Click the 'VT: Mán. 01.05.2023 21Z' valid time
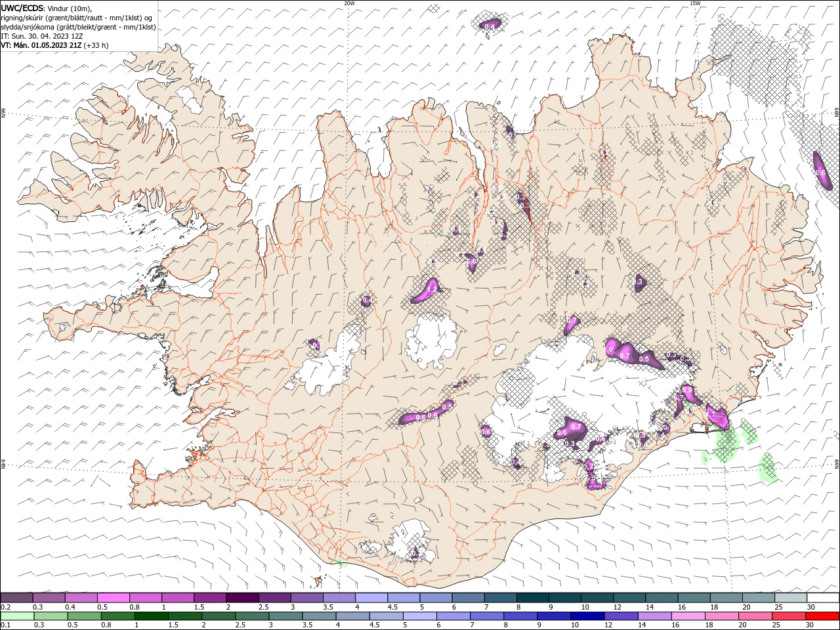 point(41,45)
